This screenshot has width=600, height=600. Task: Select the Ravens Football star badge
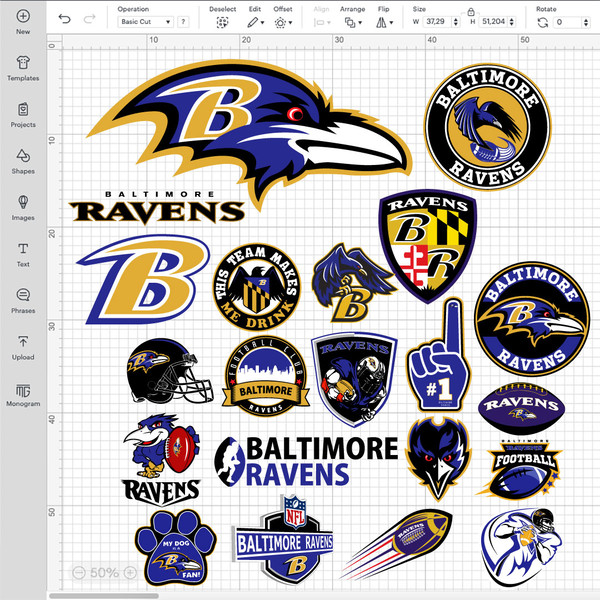pos(520,470)
